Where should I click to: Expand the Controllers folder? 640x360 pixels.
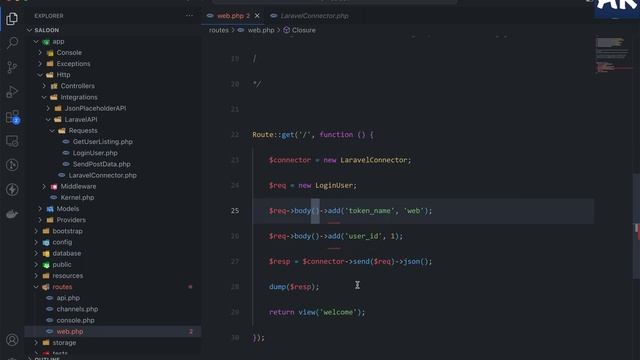point(44,86)
